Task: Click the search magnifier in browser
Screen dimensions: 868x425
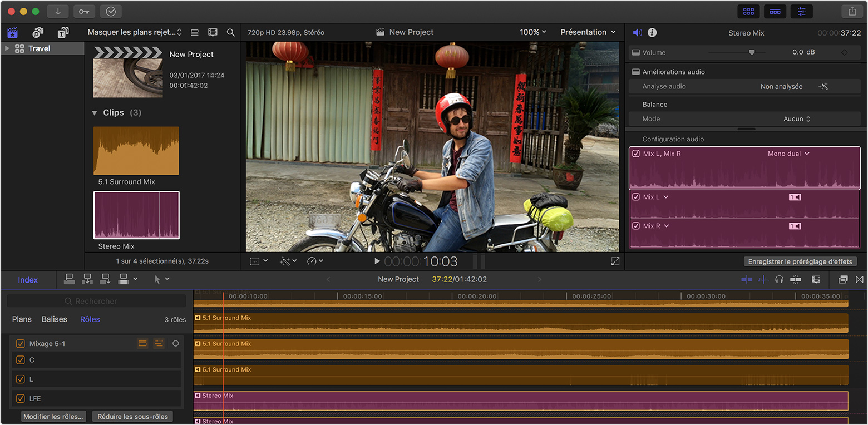Action: pyautogui.click(x=230, y=32)
